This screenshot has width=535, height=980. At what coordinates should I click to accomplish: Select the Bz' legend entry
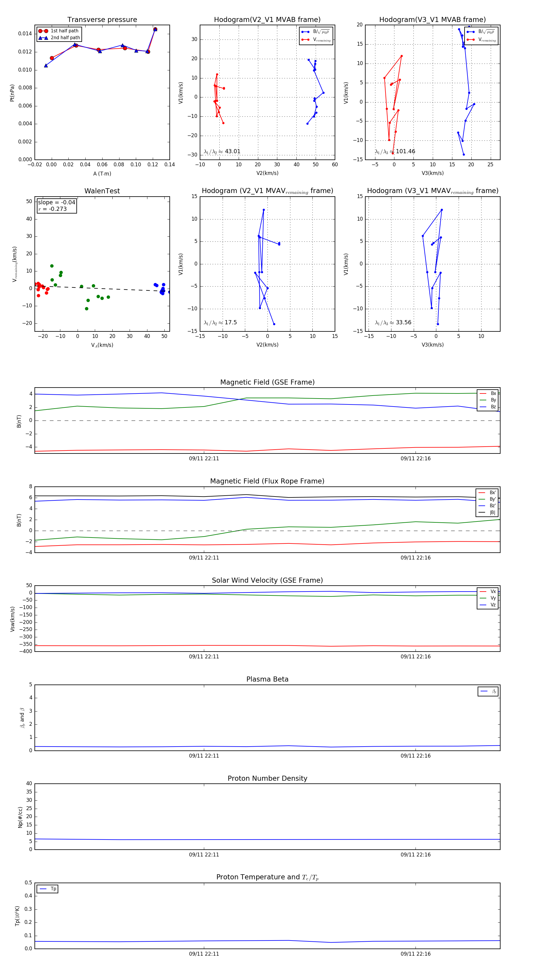click(x=487, y=506)
